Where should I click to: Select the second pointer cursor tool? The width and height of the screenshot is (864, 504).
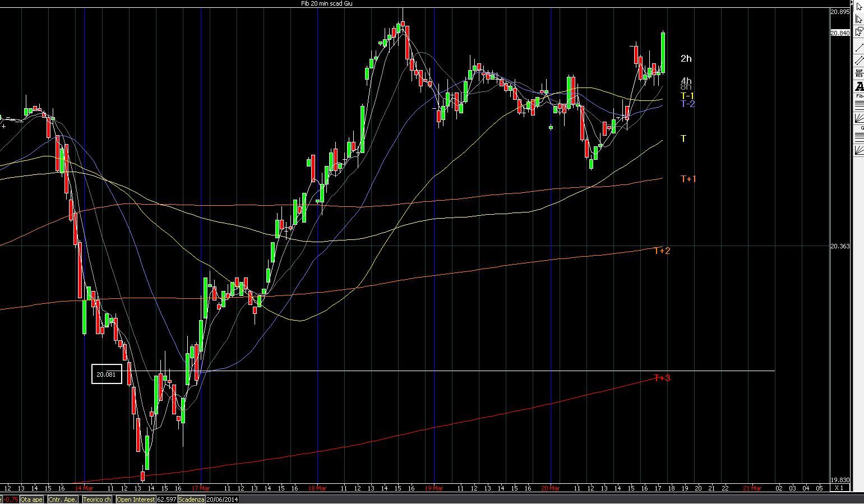tap(859, 19)
